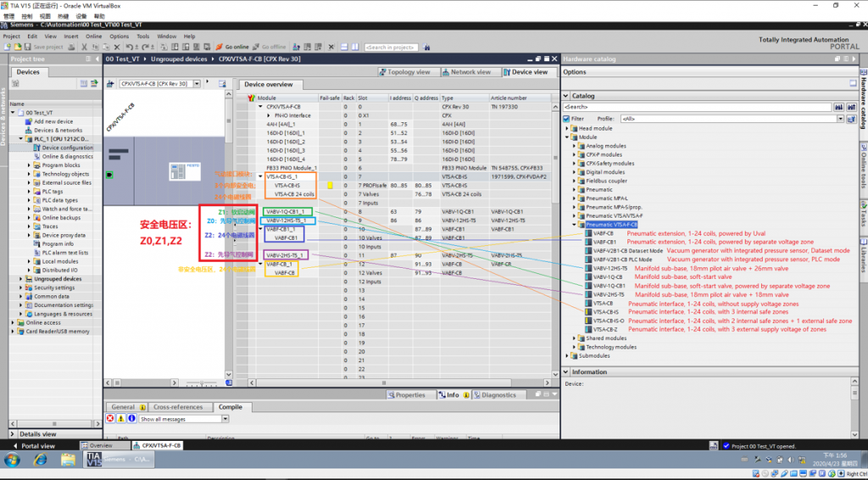Click the Cut scissors toolbar icon
Image resolution: width=868 pixels, height=480 pixels.
pos(84,47)
